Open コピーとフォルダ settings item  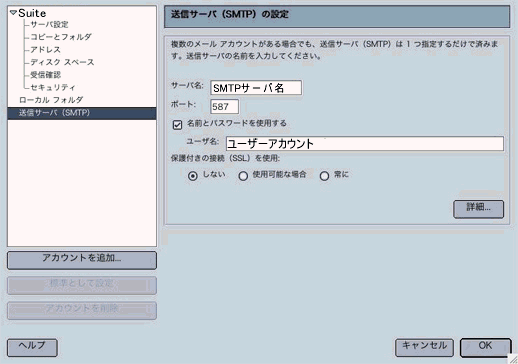click(x=61, y=37)
